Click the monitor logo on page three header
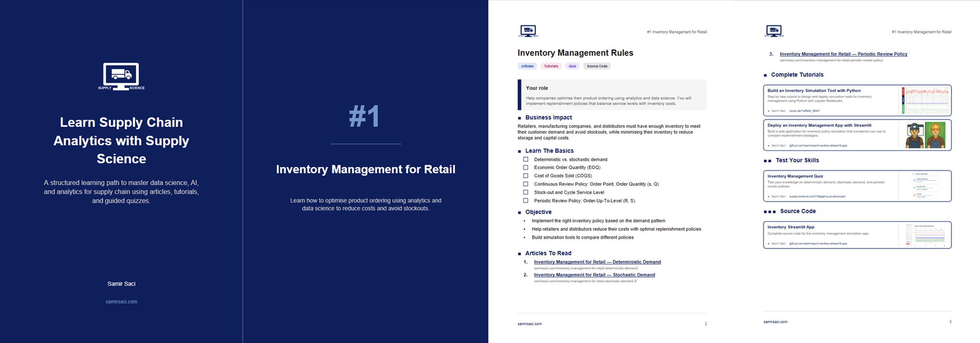Screen dimensions: 980x343 click(774, 31)
